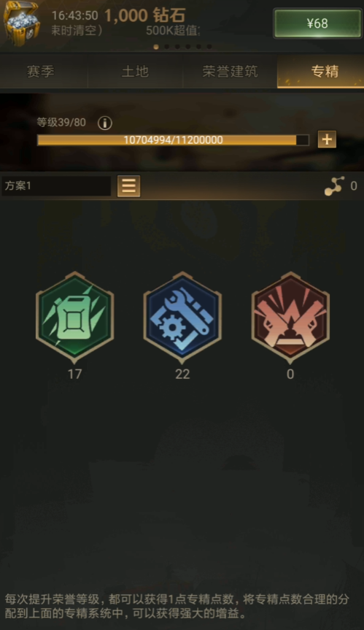Open the green fuel canister specialization
The height and width of the screenshot is (630, 364).
(x=74, y=318)
